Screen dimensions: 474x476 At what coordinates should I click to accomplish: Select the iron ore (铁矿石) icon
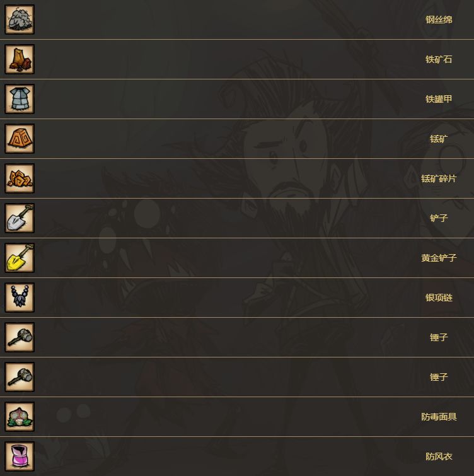tap(20, 59)
